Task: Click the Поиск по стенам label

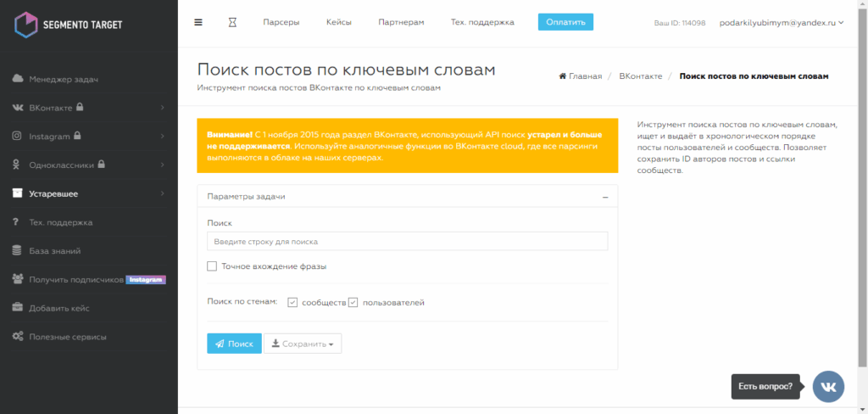Action: pyautogui.click(x=242, y=302)
